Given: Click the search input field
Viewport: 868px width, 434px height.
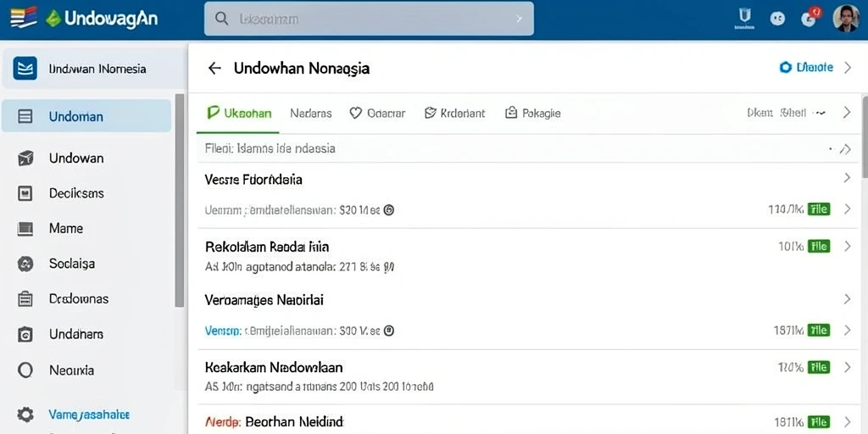Looking at the screenshot, I should click(369, 19).
